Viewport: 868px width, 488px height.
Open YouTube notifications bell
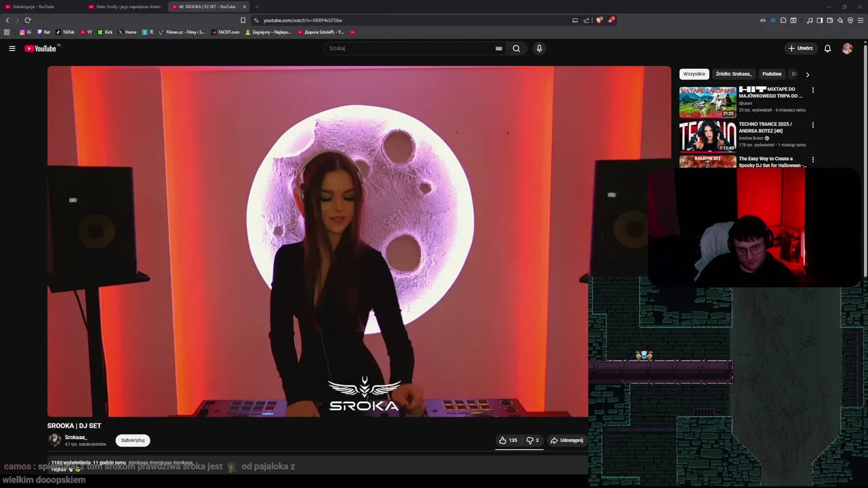point(827,48)
